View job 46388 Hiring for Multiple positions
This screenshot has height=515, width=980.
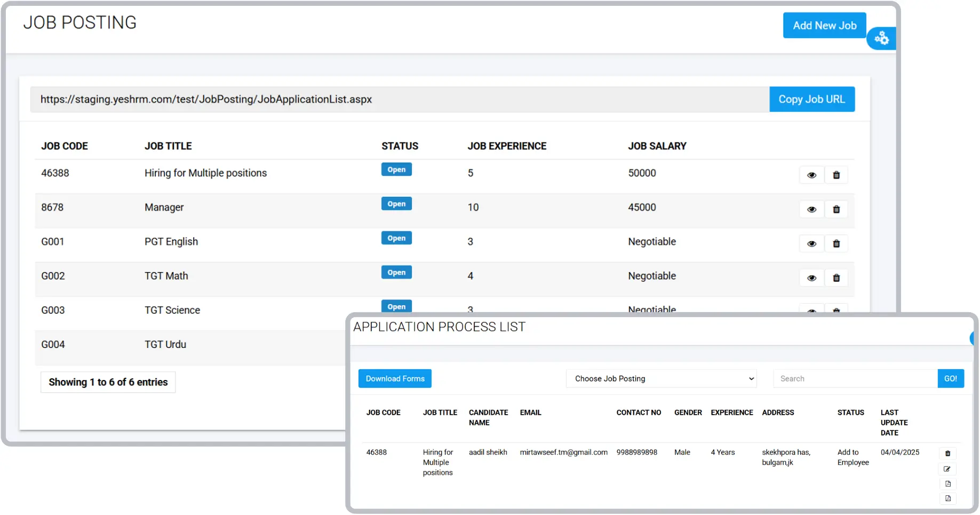[811, 175]
